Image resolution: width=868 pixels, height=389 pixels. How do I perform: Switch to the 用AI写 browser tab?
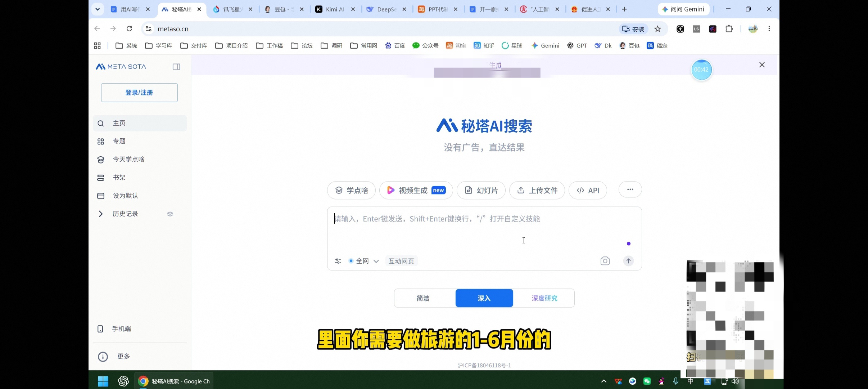pos(130,9)
